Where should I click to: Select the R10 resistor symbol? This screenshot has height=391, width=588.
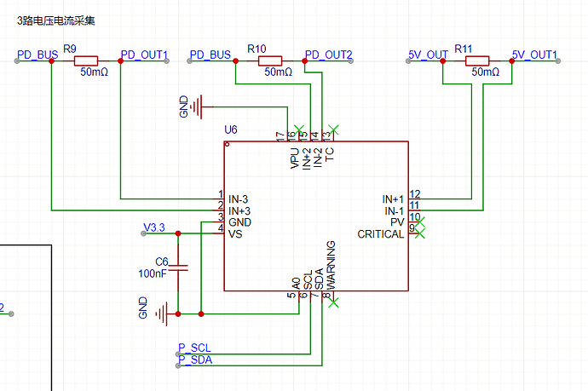coord(269,60)
